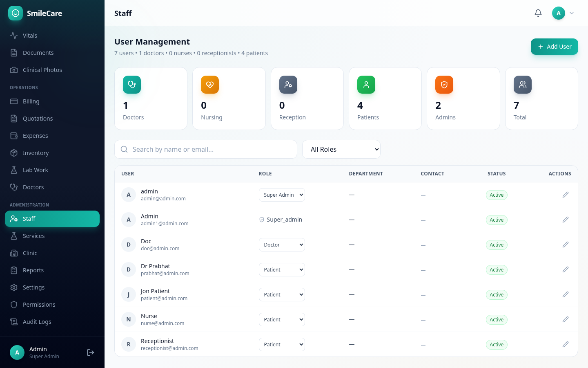Open notifications bell icon
This screenshot has width=588, height=368.
538,13
